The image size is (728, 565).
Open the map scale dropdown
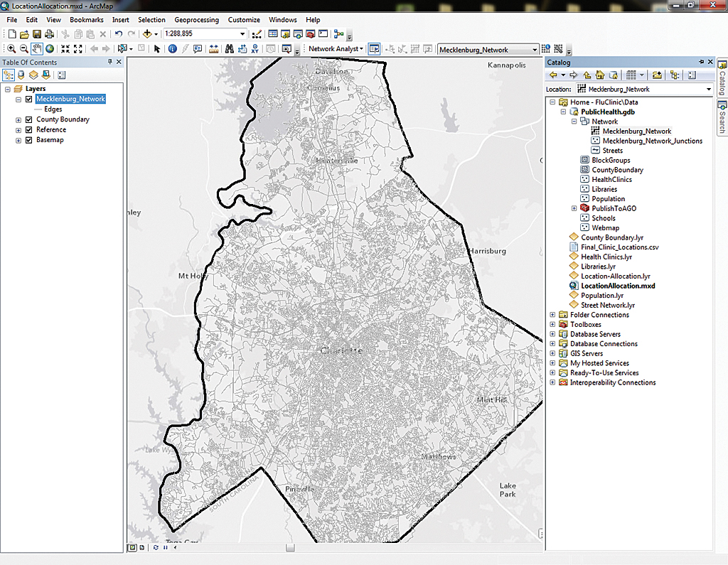click(x=242, y=33)
